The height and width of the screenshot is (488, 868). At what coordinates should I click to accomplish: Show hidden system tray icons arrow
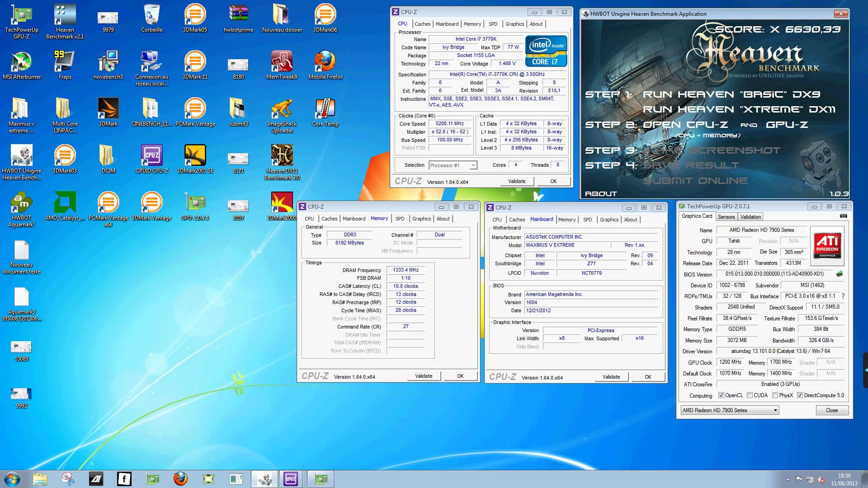[x=788, y=479]
